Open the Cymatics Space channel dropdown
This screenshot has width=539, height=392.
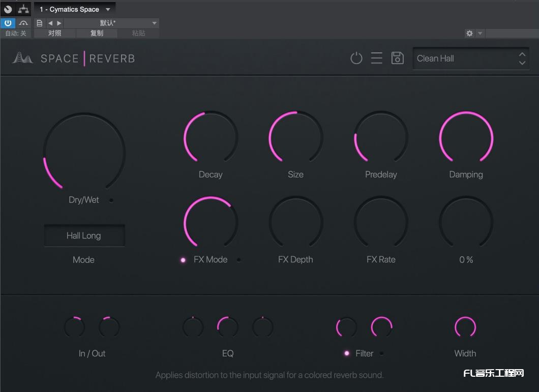pos(108,9)
